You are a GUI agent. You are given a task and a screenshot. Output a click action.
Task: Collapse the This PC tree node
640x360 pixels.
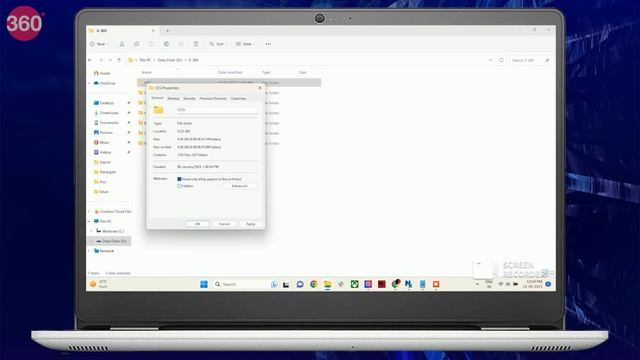coord(89,221)
